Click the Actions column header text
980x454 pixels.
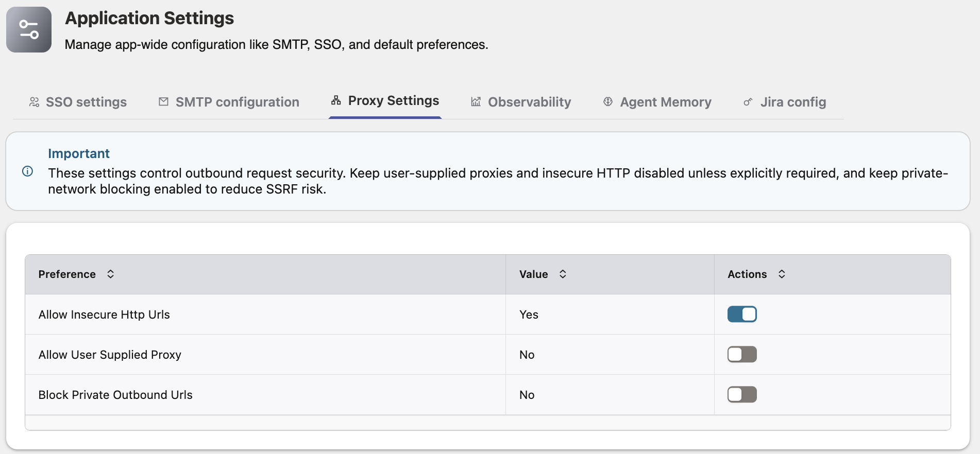[747, 274]
